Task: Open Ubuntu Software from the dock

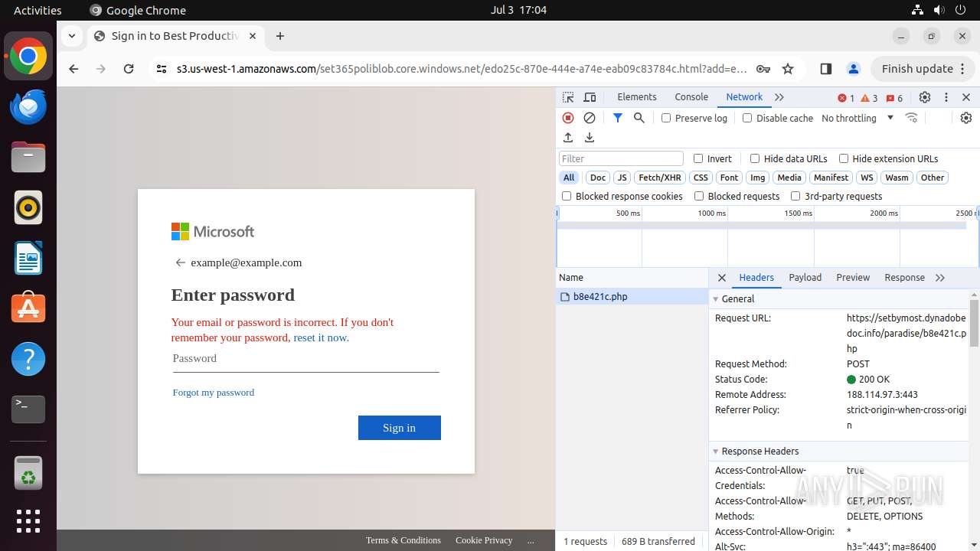Action: coord(28,308)
